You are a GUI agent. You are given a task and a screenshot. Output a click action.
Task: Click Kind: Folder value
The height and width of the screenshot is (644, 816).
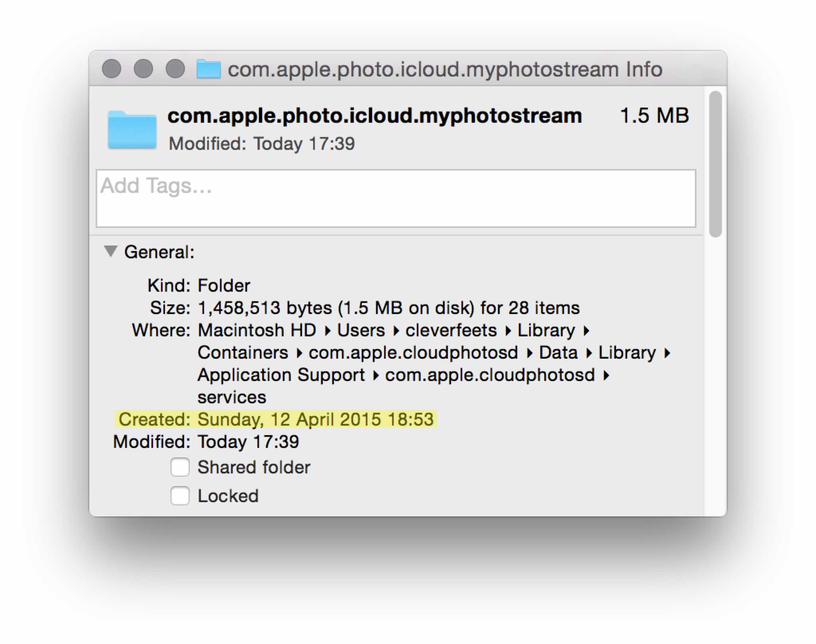tap(224, 286)
